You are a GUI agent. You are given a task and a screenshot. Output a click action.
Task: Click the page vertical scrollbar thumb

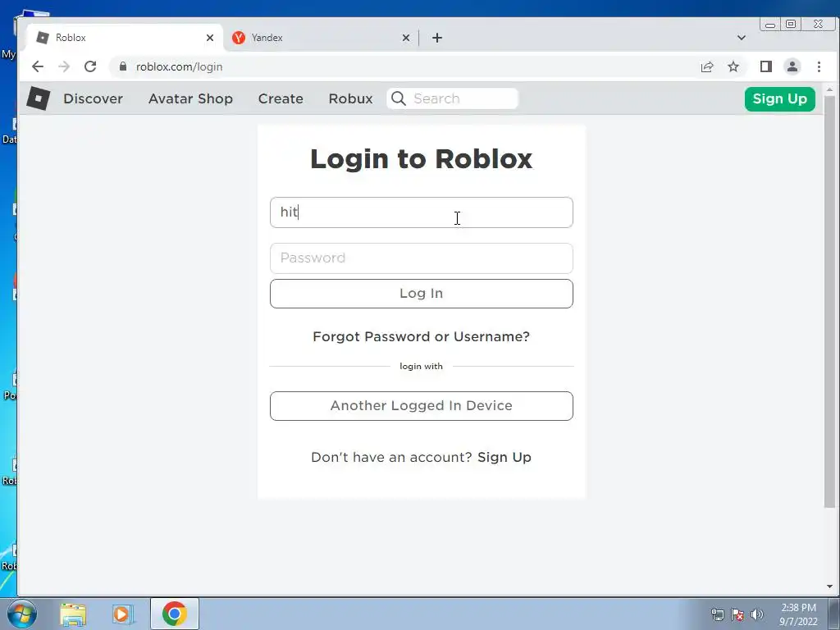tap(830, 302)
